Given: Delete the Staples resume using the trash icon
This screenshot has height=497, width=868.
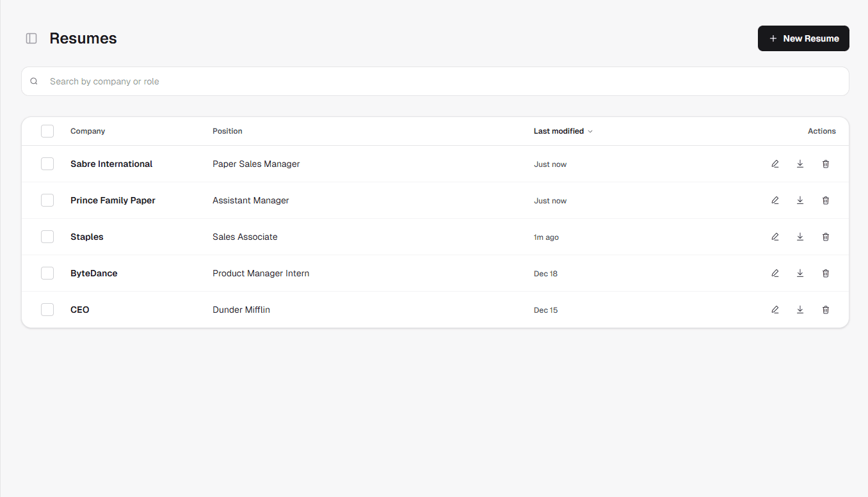Looking at the screenshot, I should 825,237.
